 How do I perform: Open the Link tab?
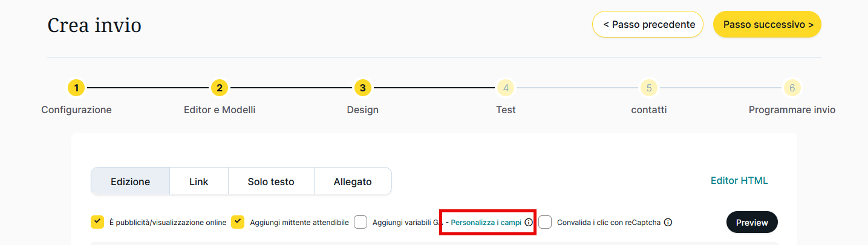pyautogui.click(x=199, y=181)
